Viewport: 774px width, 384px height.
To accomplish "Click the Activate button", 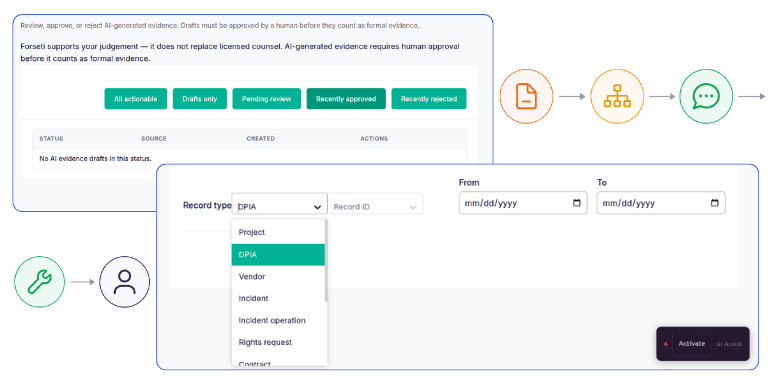I will click(x=692, y=344).
